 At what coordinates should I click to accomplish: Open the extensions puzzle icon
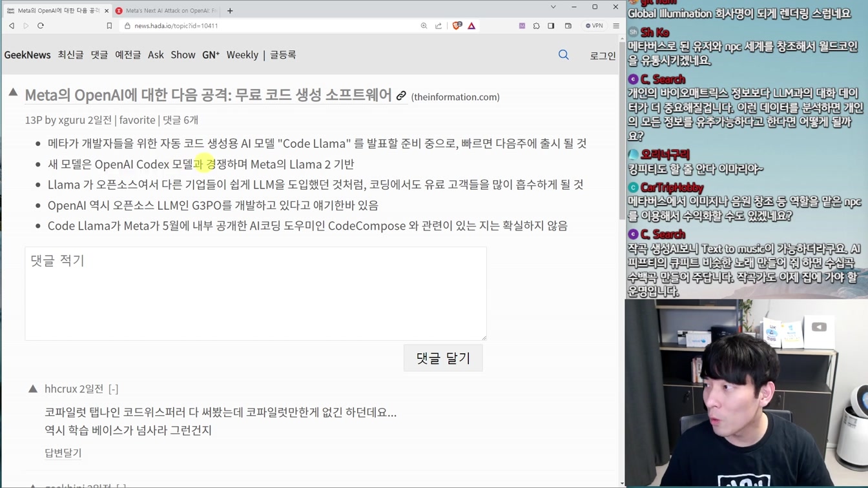[537, 26]
